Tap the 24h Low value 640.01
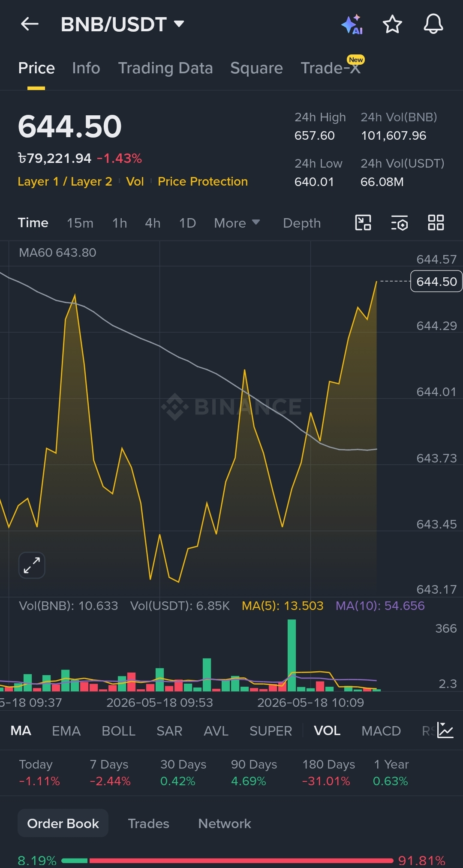Viewport: 463px width, 868px height. point(314,182)
